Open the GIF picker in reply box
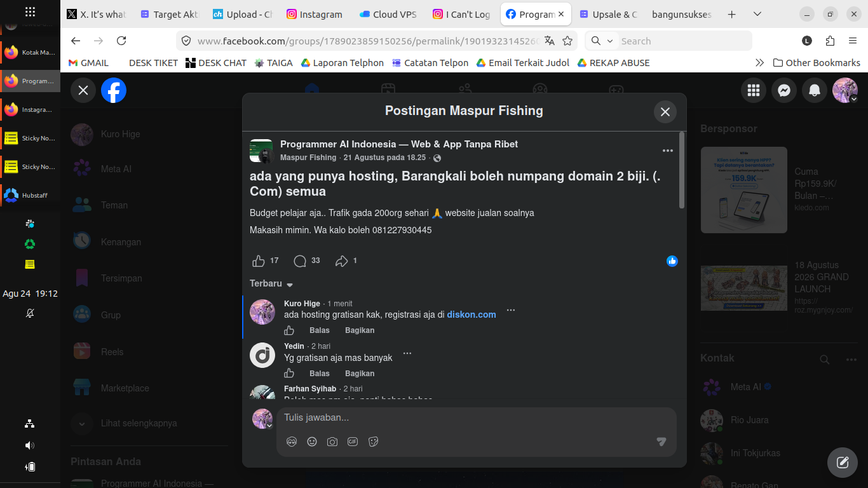The width and height of the screenshot is (868, 488). tap(353, 442)
